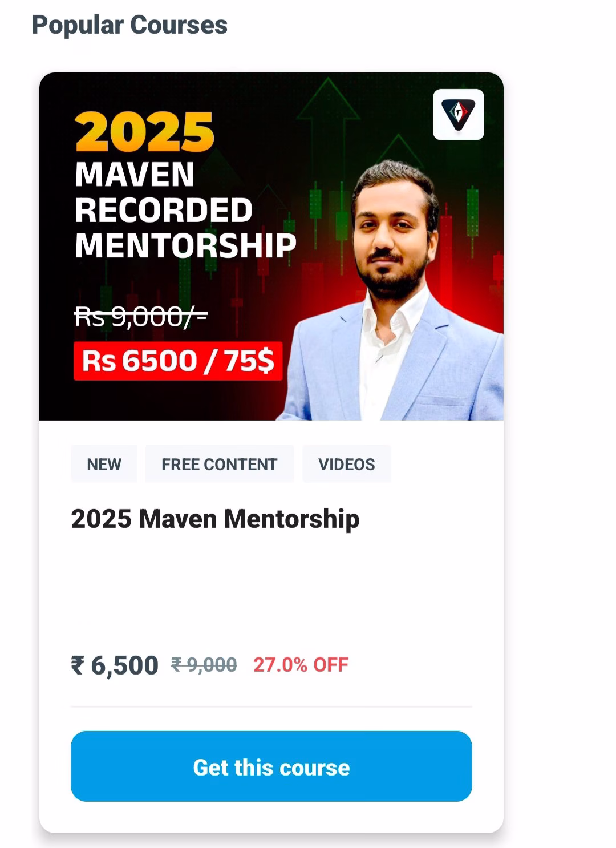Select the NEW tag

point(104,464)
